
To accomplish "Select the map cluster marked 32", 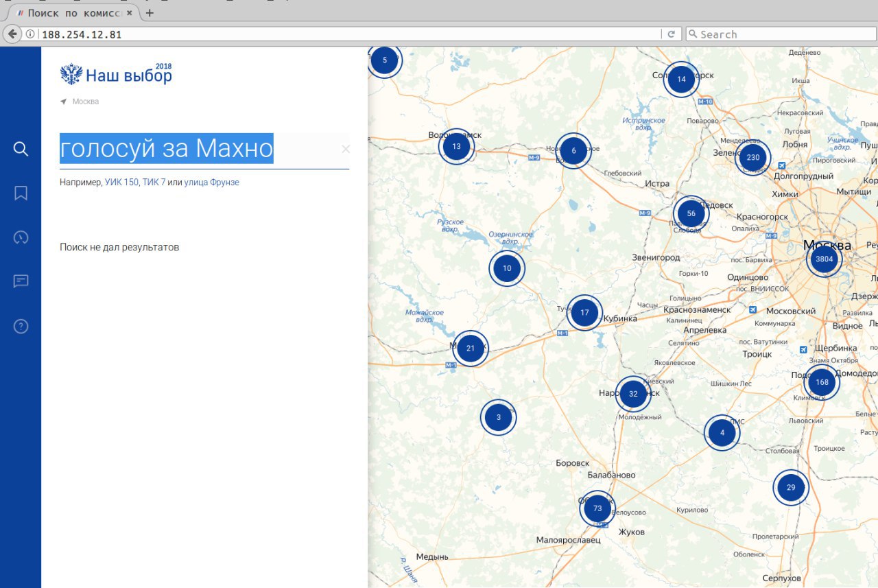I will coord(633,395).
